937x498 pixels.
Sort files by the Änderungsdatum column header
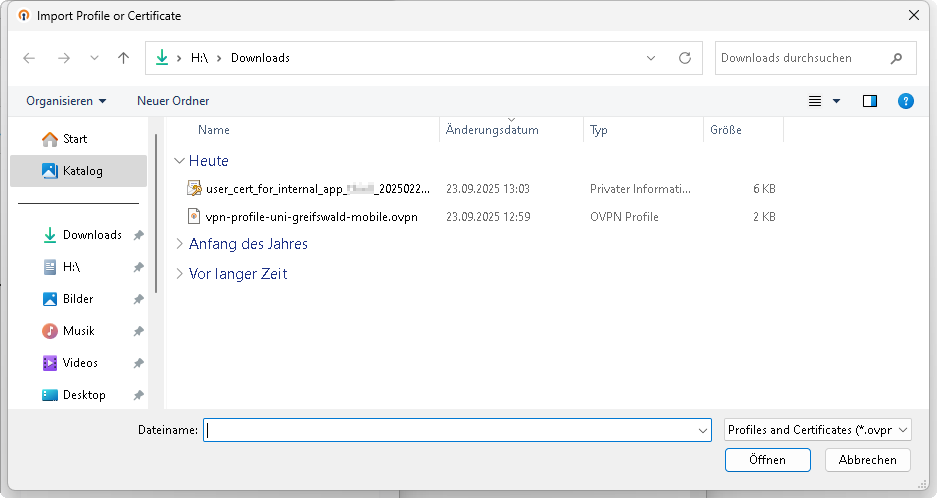pyautogui.click(x=492, y=130)
